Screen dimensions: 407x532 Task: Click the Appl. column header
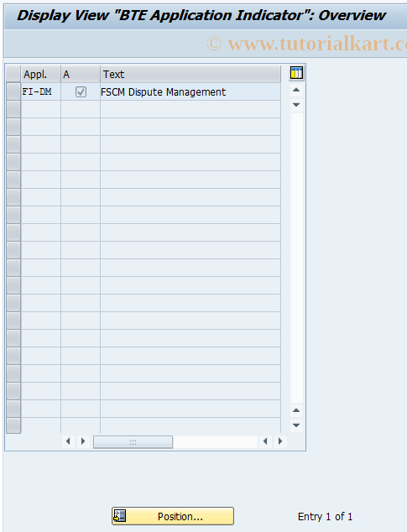click(41, 75)
